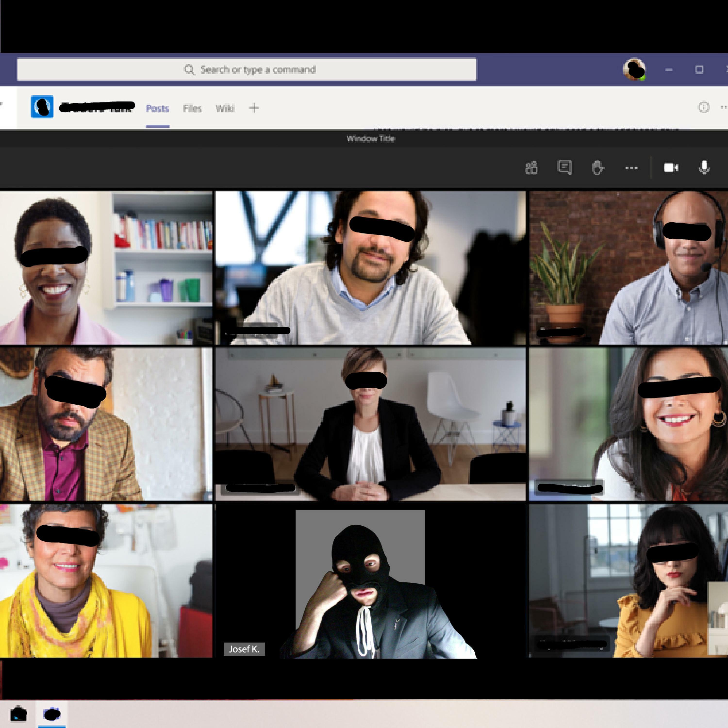Viewport: 728px width, 728px height.
Task: Click the search magnifier icon
Action: pyautogui.click(x=189, y=69)
